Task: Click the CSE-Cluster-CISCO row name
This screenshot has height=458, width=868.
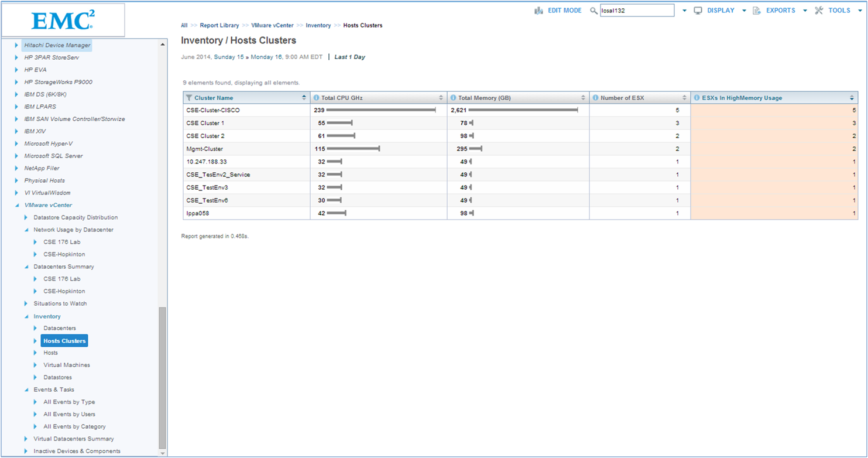Action: pyautogui.click(x=213, y=110)
